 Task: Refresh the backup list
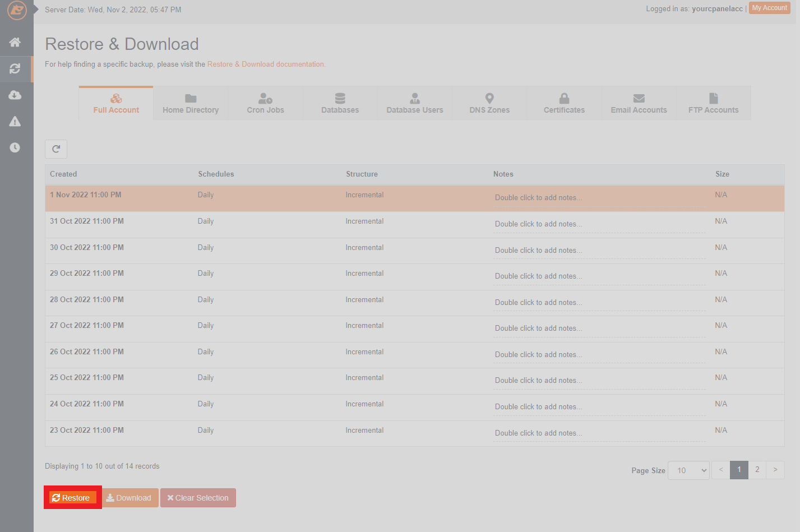click(x=56, y=149)
